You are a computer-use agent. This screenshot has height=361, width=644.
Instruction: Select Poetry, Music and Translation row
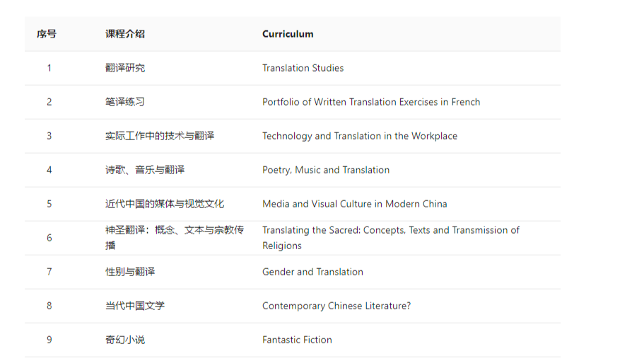(x=293, y=170)
